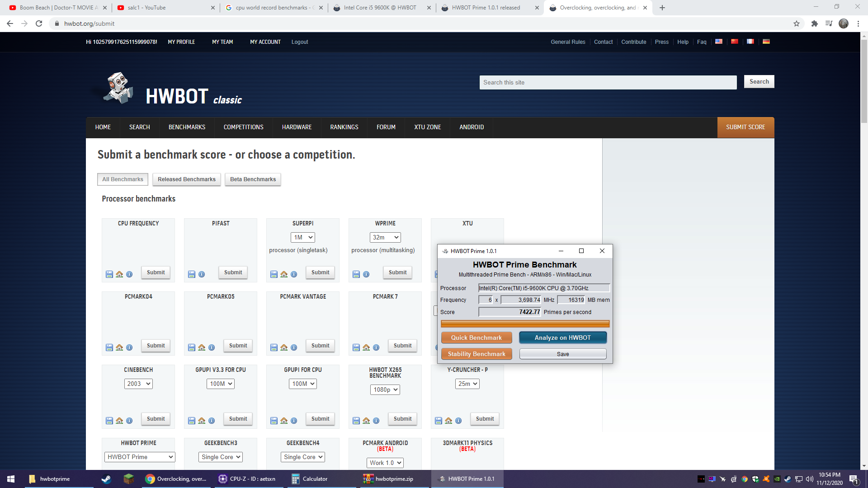Image resolution: width=868 pixels, height=488 pixels.
Task: Open the Geekbench3 Single Core dropdown
Action: pyautogui.click(x=221, y=457)
